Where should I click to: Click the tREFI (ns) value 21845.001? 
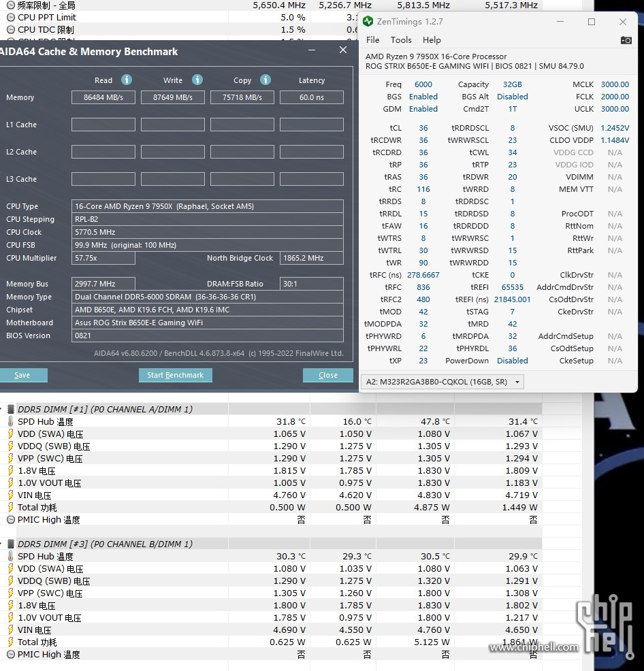(513, 299)
